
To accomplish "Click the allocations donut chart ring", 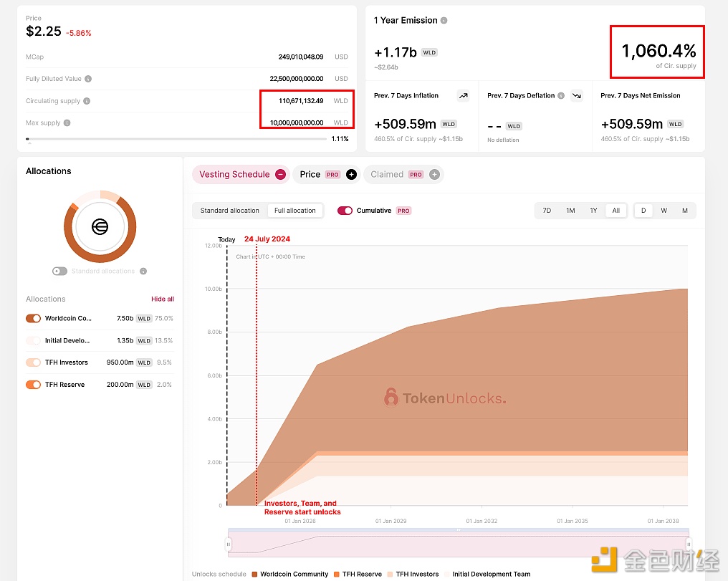I will pyautogui.click(x=100, y=259).
